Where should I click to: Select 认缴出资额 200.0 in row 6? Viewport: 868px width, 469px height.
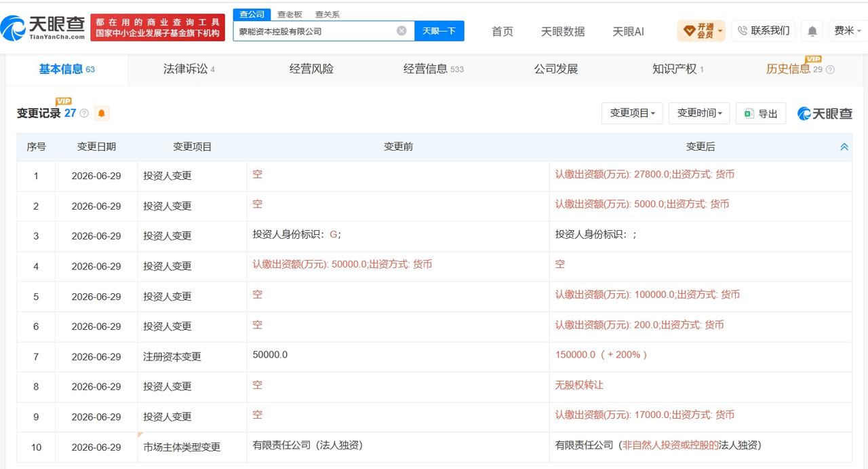[639, 324]
